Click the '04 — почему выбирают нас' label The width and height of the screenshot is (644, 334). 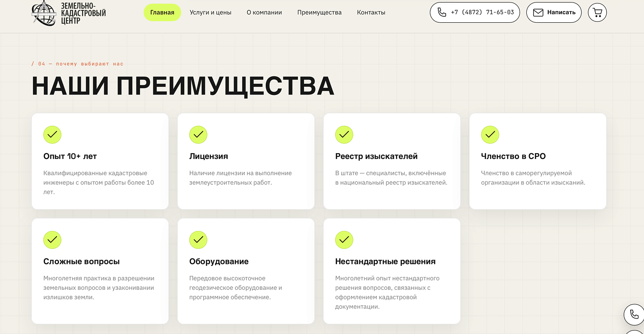tap(78, 64)
